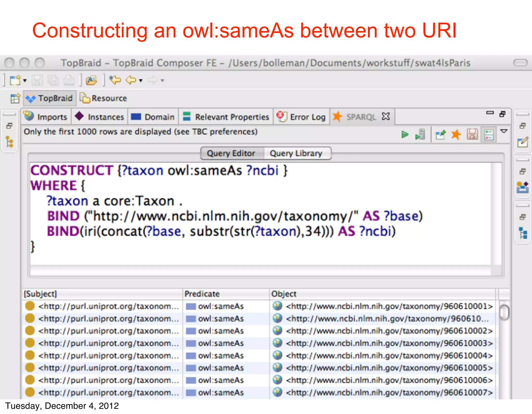Click the Open Resource toolbar icon
The image size is (532, 414).
click(x=91, y=80)
